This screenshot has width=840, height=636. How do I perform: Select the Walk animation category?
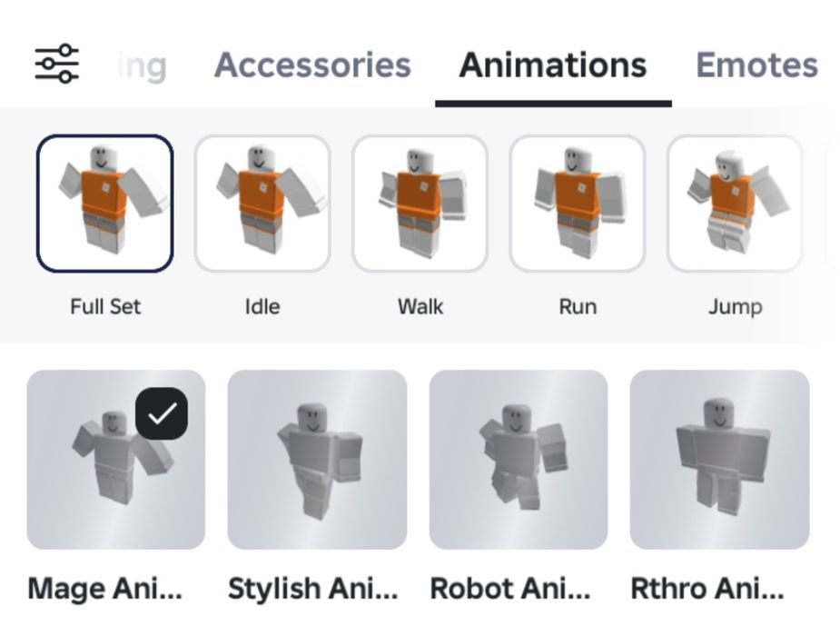pos(420,204)
